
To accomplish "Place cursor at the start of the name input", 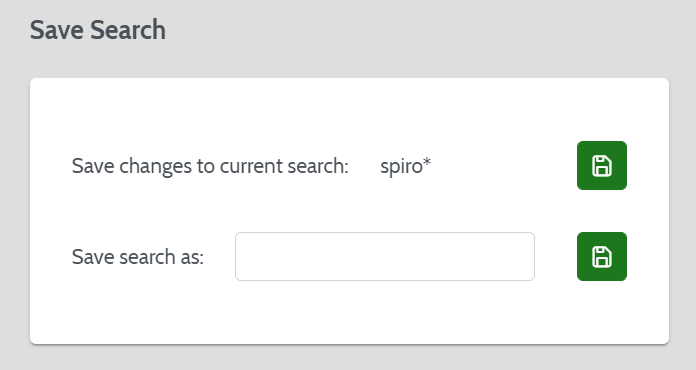I will [x=242, y=256].
